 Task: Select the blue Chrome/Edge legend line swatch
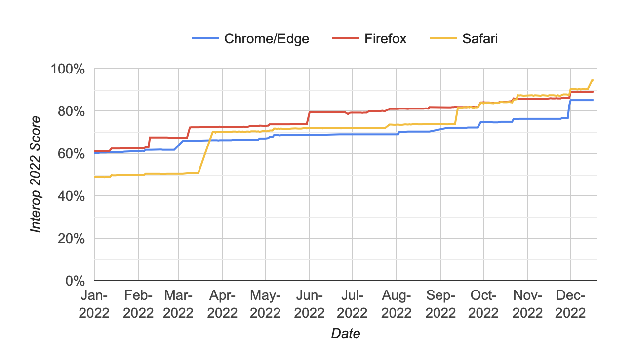205,39
